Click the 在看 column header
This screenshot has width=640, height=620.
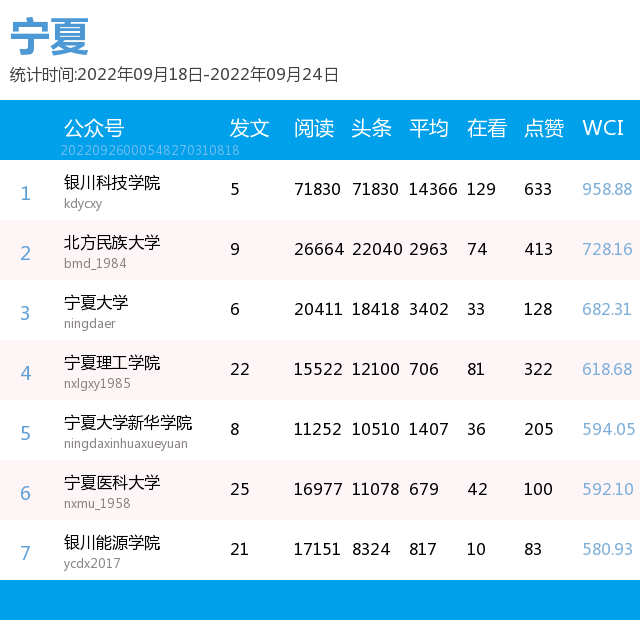pyautogui.click(x=487, y=128)
